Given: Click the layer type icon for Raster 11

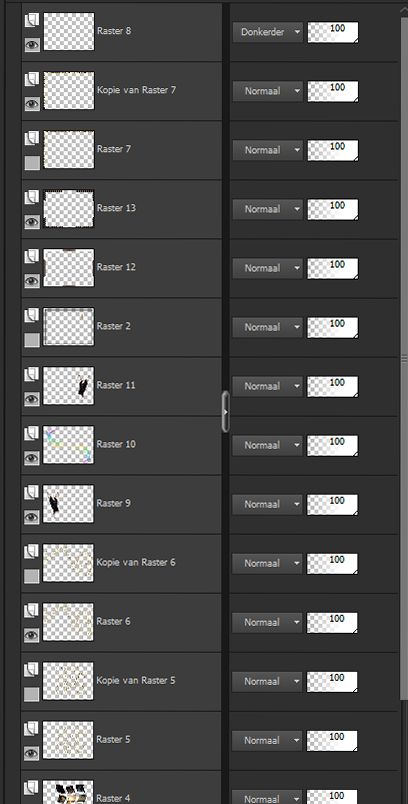Looking at the screenshot, I should tap(32, 375).
